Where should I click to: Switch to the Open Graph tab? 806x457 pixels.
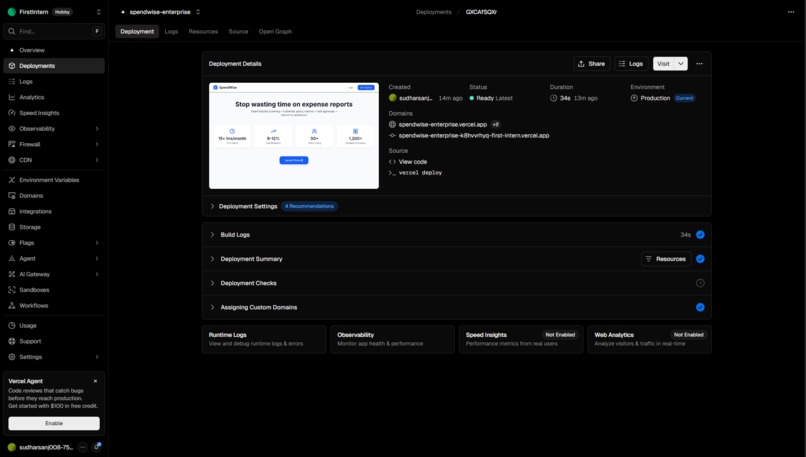click(x=275, y=31)
